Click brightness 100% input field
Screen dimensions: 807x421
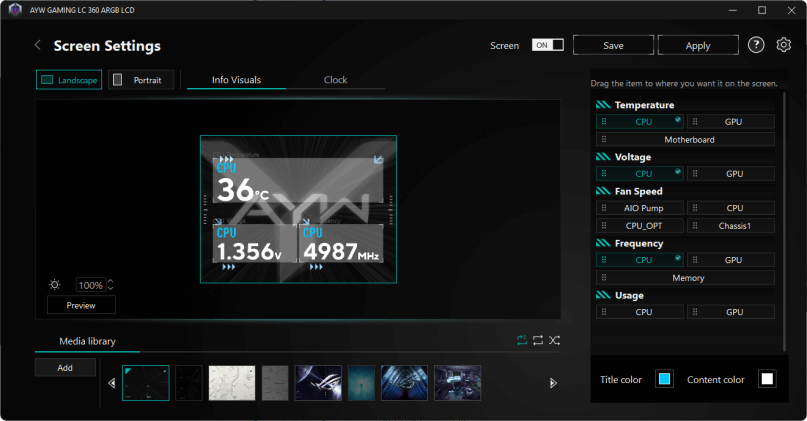point(91,285)
